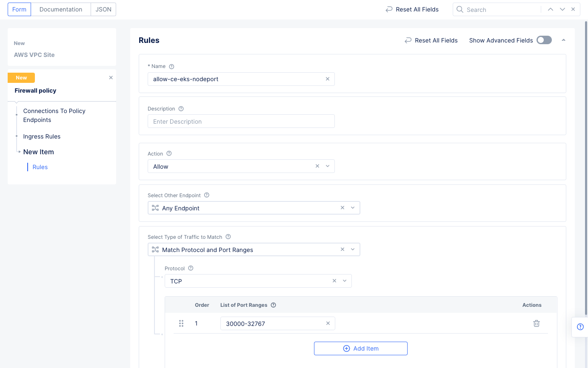Click help icon beside Select Other Endpoint
The height and width of the screenshot is (368, 588).
(x=207, y=195)
